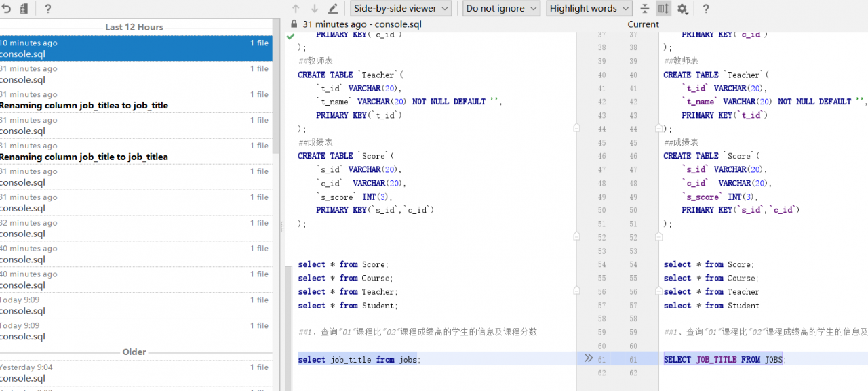This screenshot has width=868, height=391.
Task: Click the left fold marker at line 44
Action: pos(576,127)
